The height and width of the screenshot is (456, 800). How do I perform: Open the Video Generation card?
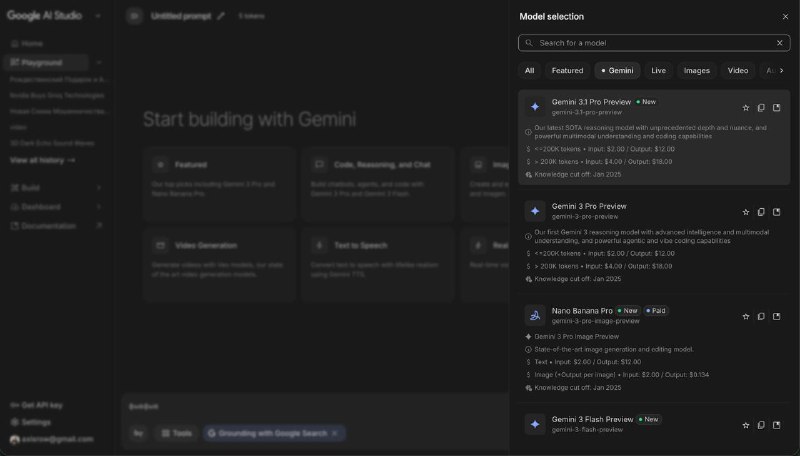click(x=219, y=265)
